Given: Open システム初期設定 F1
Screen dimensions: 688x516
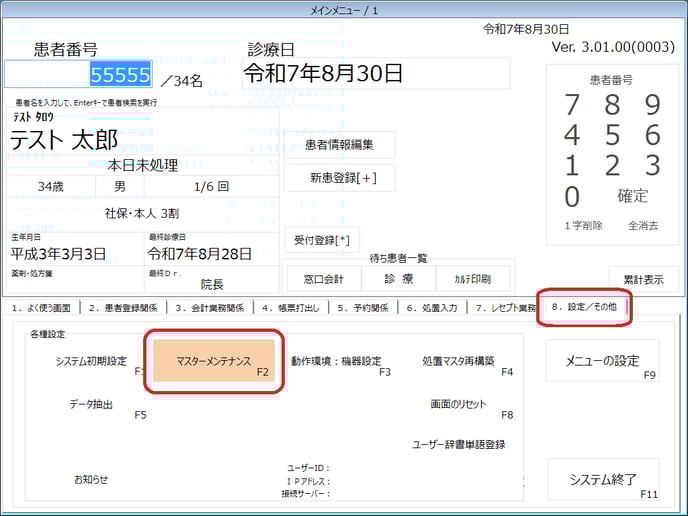Looking at the screenshot, I should tap(91, 361).
